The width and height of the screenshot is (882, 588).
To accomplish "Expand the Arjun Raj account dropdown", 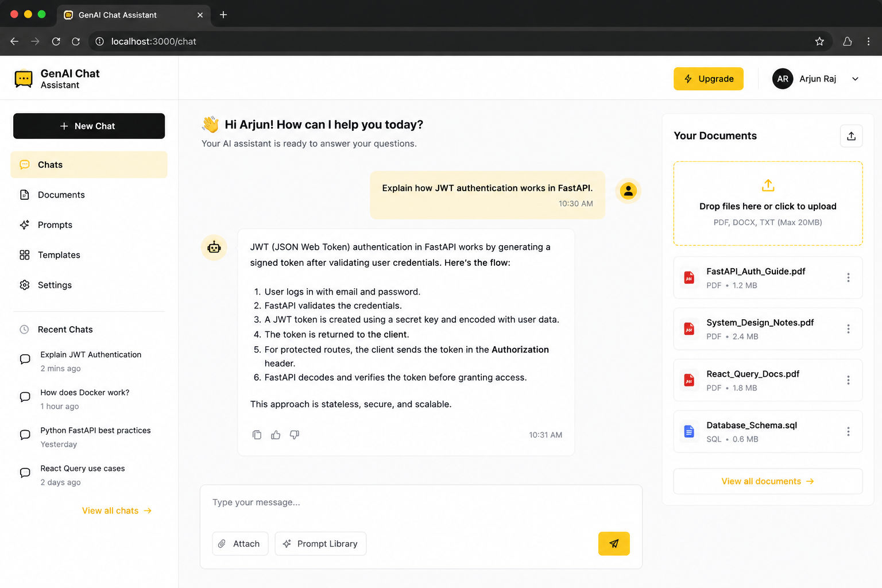I will (855, 79).
